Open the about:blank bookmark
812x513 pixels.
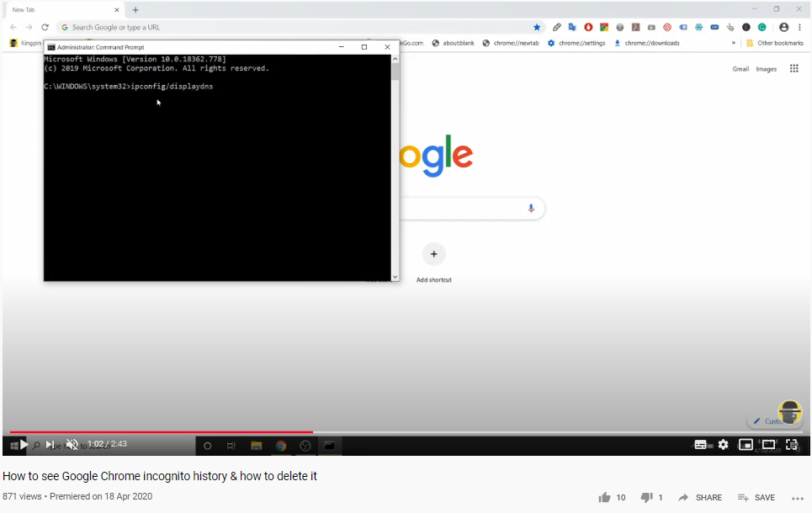(x=454, y=43)
